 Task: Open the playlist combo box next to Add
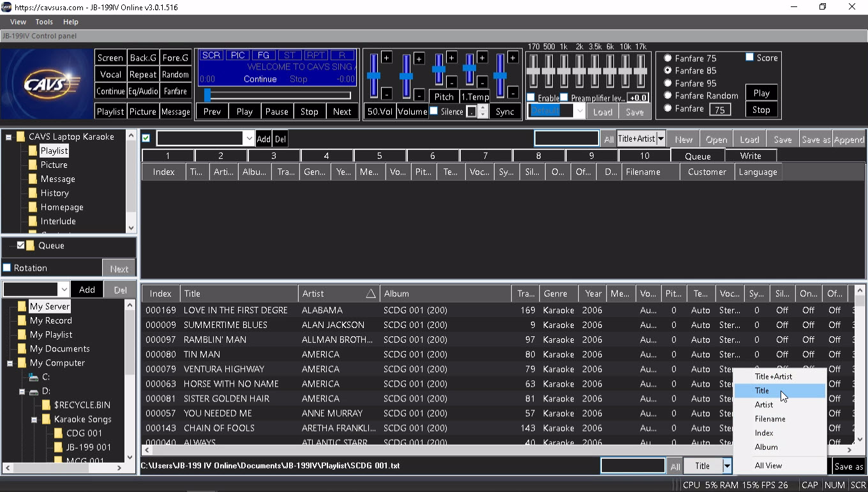tap(248, 138)
